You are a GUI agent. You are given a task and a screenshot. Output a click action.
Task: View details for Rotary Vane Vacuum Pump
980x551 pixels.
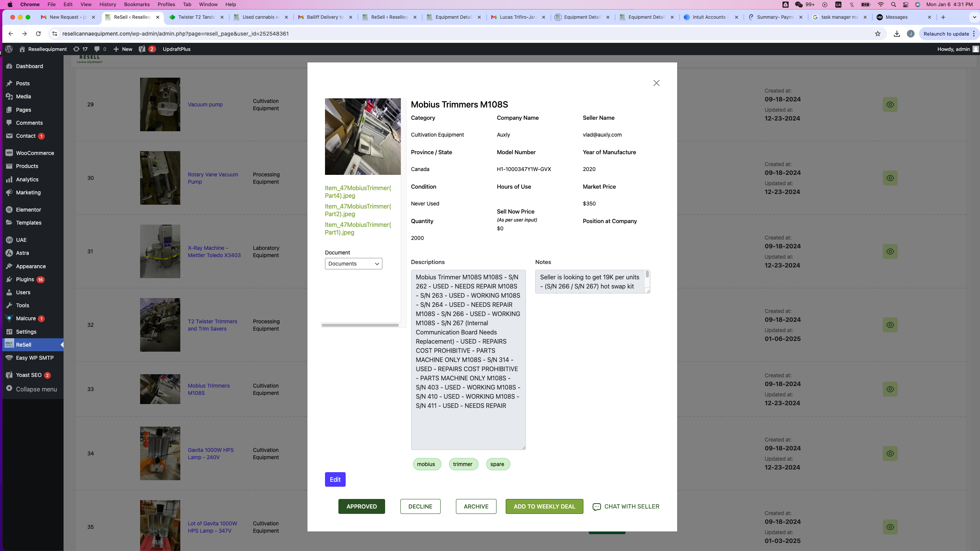pyautogui.click(x=890, y=178)
